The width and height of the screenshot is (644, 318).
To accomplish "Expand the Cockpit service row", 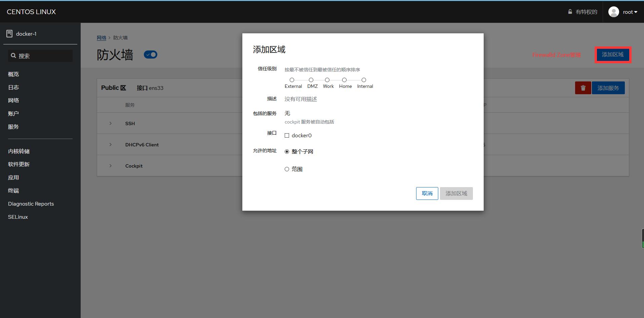I will coord(110,166).
